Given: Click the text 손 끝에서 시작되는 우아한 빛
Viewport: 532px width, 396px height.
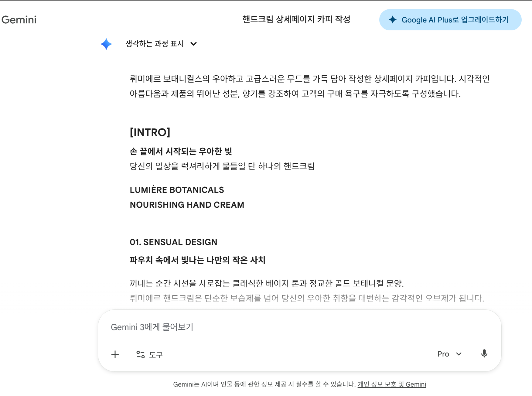Looking at the screenshot, I should tap(181, 151).
